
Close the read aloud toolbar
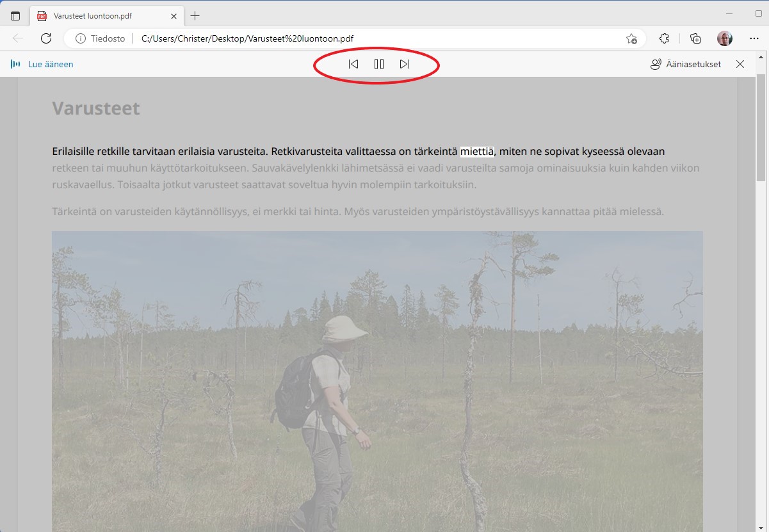pyautogui.click(x=740, y=64)
